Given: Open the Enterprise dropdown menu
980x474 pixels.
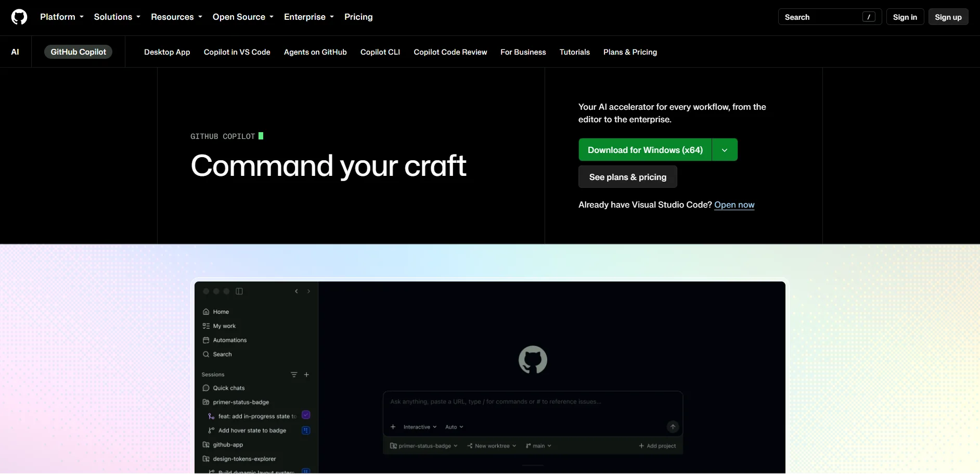Looking at the screenshot, I should coord(309,17).
